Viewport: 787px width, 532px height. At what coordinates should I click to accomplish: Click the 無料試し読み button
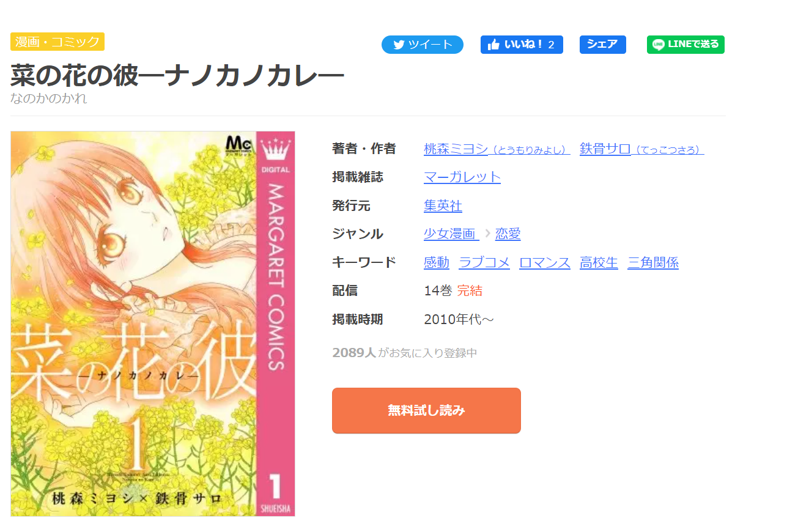pos(426,410)
